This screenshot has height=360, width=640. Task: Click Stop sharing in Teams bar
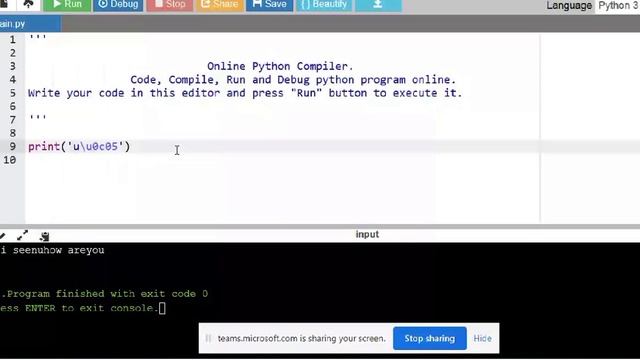click(x=429, y=338)
